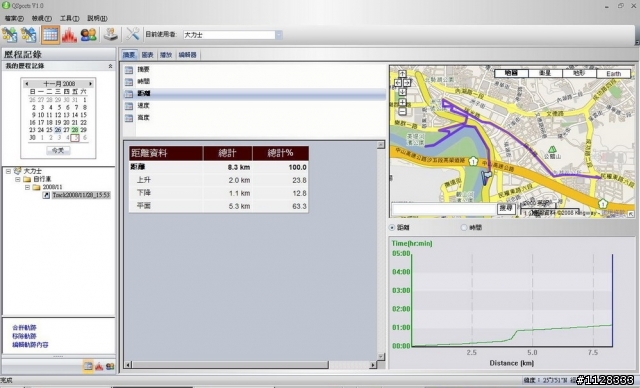The width and height of the screenshot is (640, 388).
Task: Click the map search input field
Action: [x=443, y=209]
